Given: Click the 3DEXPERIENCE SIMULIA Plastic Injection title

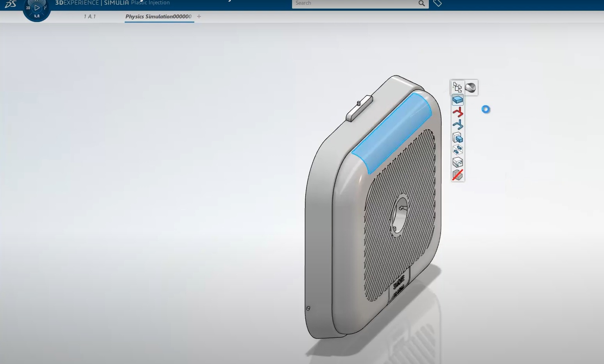Looking at the screenshot, I should click(113, 3).
